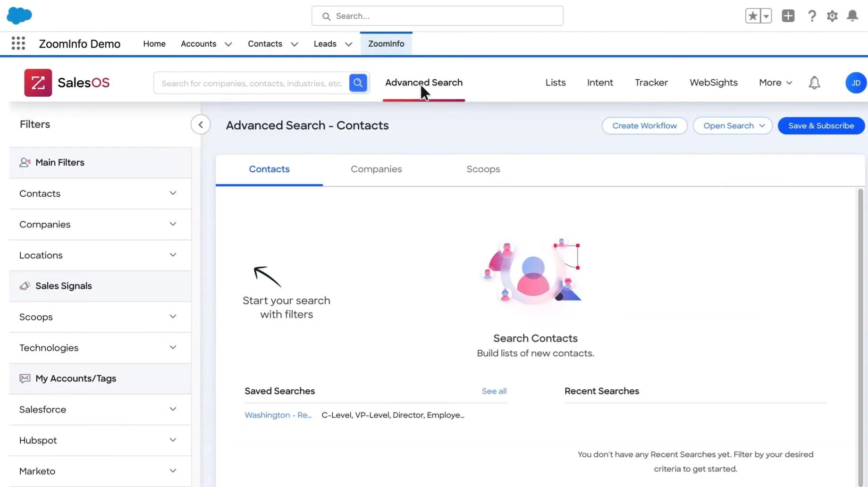868x487 pixels.
Task: Click the Save & Subscribe button
Action: click(821, 126)
